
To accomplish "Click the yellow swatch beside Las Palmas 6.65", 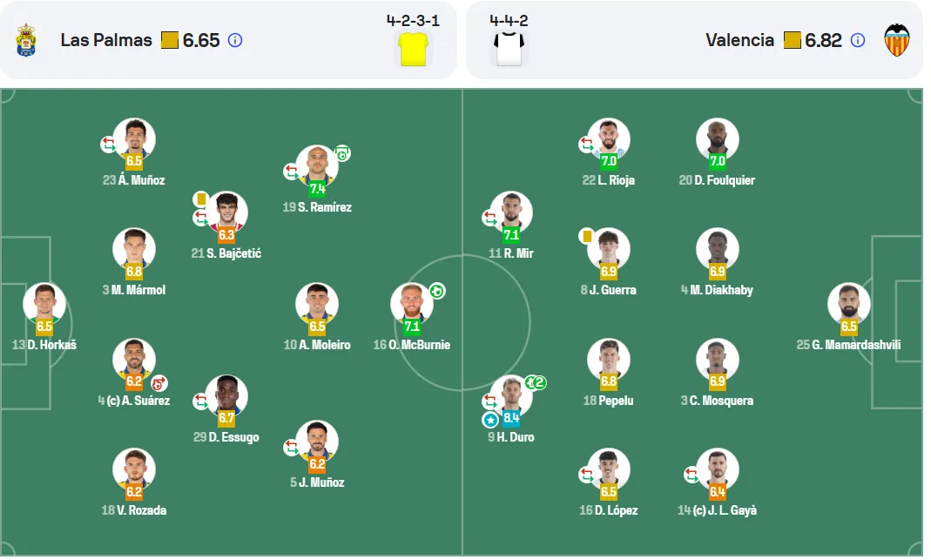I will pos(170,40).
